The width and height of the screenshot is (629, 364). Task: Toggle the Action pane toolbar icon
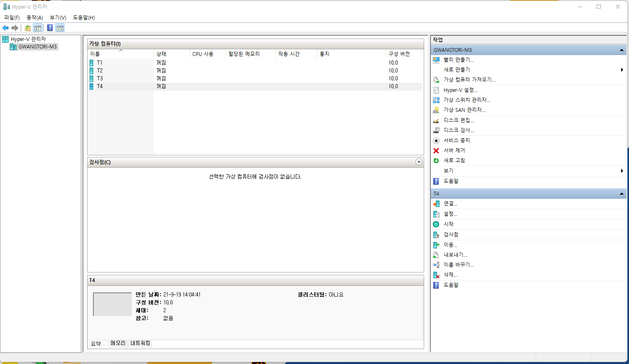point(60,28)
